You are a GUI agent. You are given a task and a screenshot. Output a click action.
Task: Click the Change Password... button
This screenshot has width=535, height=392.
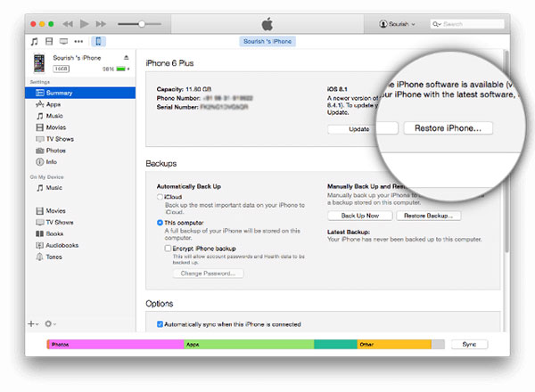pyautogui.click(x=208, y=274)
